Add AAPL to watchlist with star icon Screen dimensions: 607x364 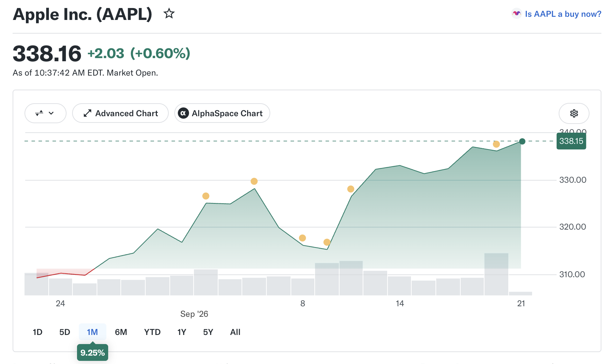point(169,14)
